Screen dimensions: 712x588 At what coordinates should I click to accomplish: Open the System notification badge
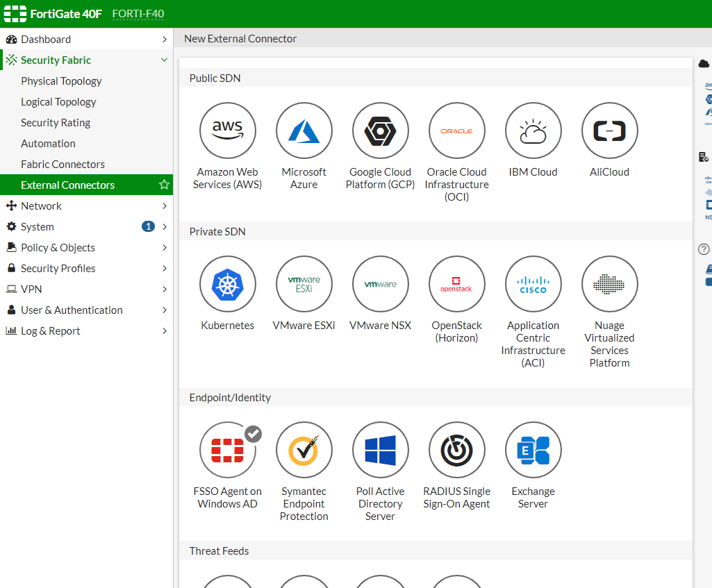(x=148, y=226)
